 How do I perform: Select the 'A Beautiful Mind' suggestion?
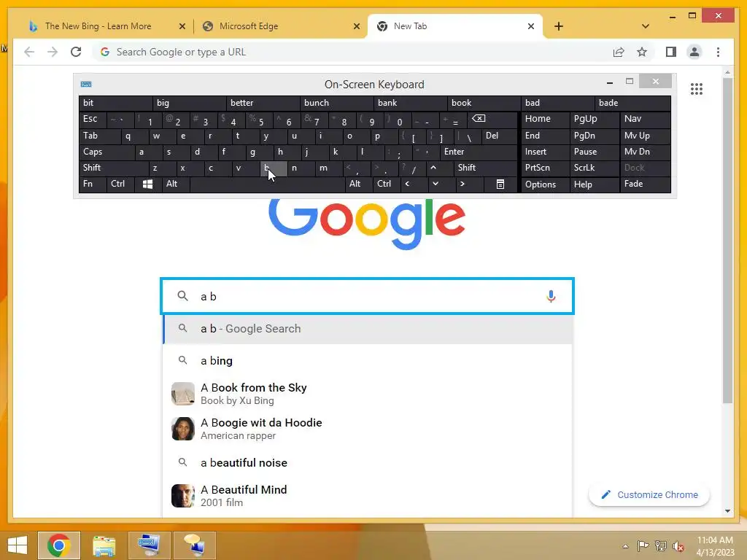[368, 496]
